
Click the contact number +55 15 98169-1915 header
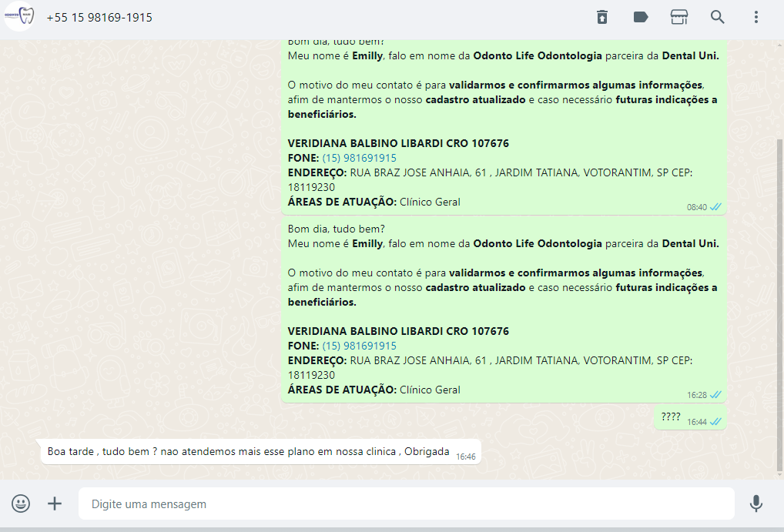99,18
